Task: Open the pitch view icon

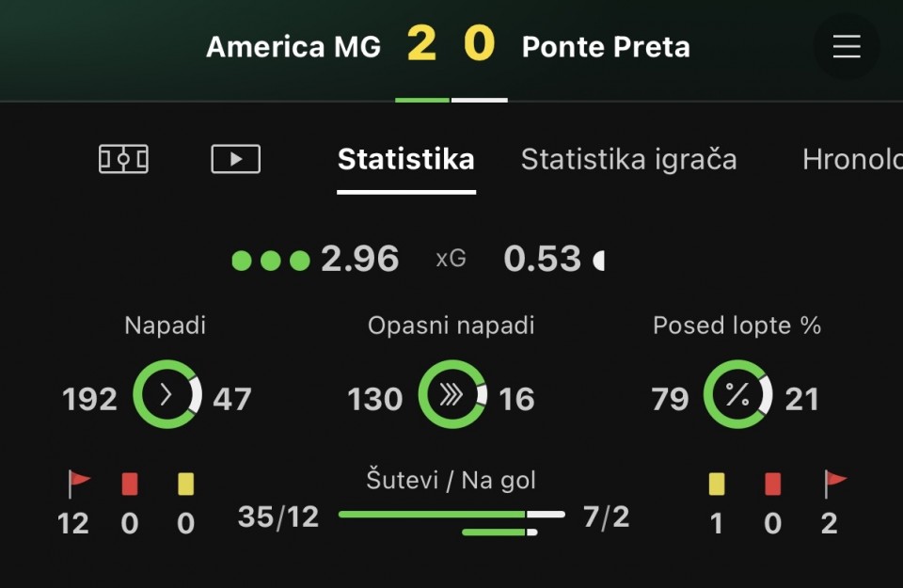Action: pyautogui.click(x=123, y=159)
